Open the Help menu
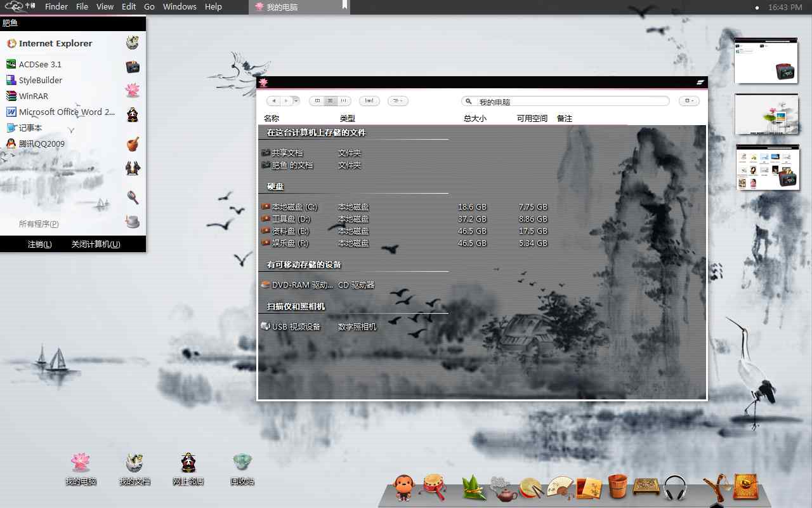This screenshot has width=812, height=508. tap(213, 6)
